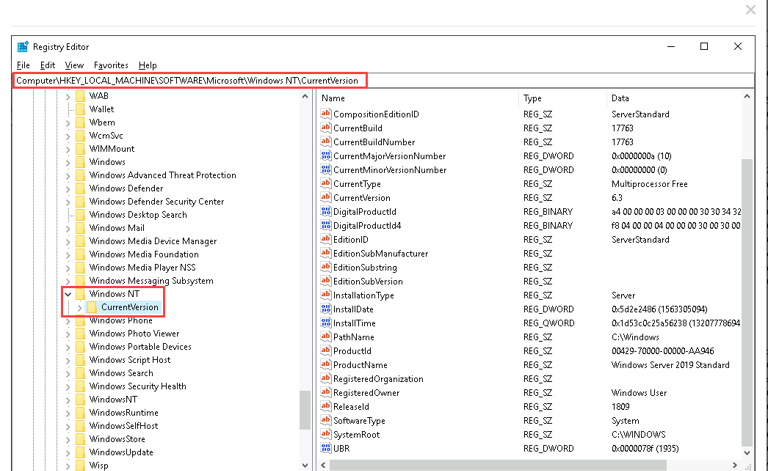This screenshot has height=471, width=768.
Task: Expand the WAB key
Action: pos(68,96)
